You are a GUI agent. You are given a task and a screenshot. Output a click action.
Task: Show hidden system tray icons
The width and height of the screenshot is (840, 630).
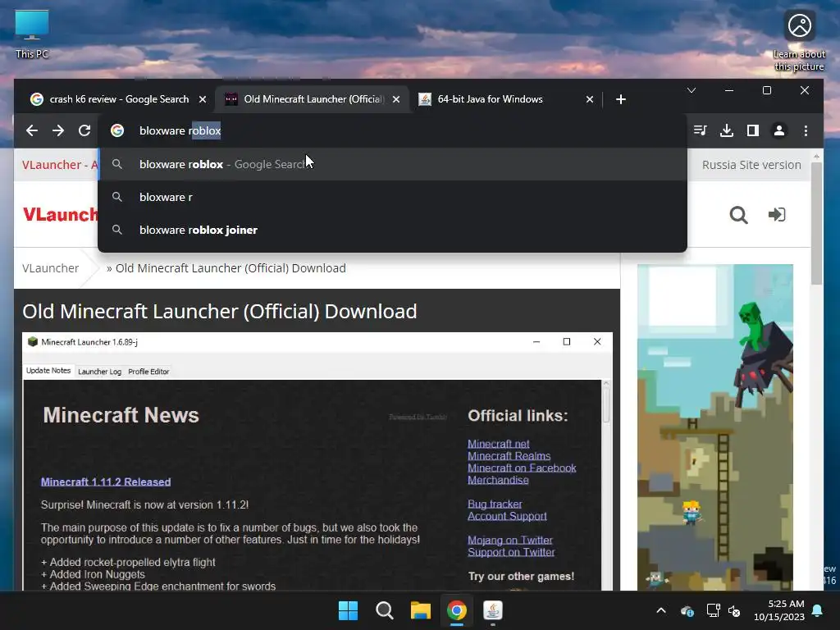(661, 610)
